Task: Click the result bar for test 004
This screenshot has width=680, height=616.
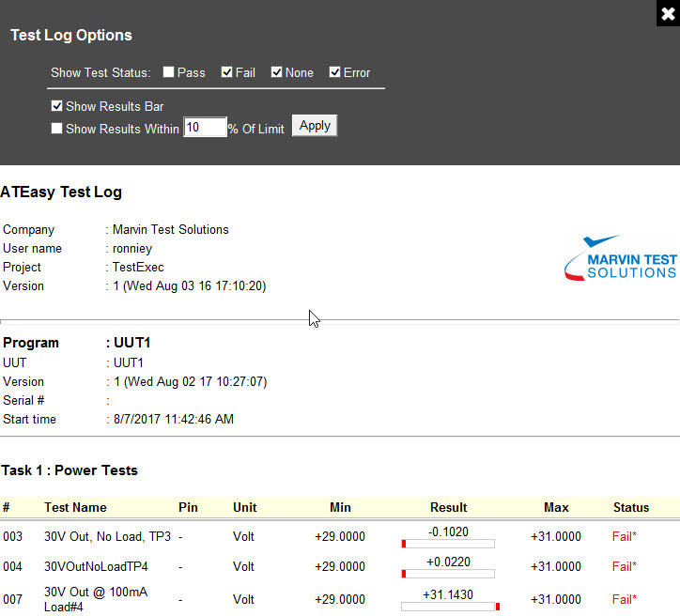Action: coord(448,574)
